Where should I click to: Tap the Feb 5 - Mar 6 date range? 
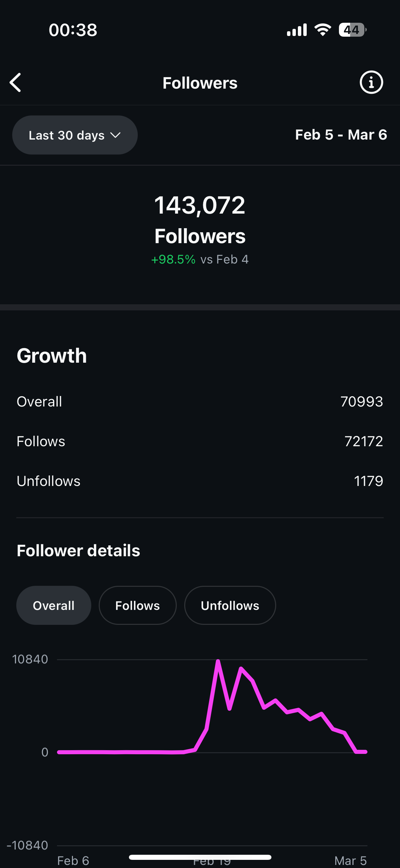click(x=341, y=135)
